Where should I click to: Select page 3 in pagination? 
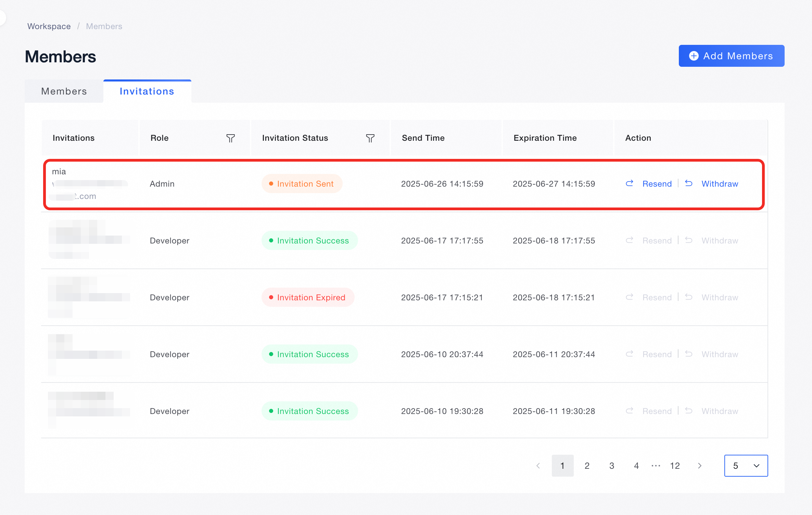[612, 466]
